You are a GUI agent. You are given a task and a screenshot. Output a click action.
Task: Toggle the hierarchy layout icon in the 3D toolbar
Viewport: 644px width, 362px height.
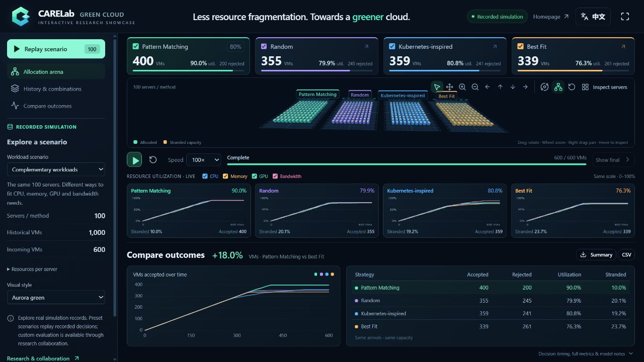558,87
